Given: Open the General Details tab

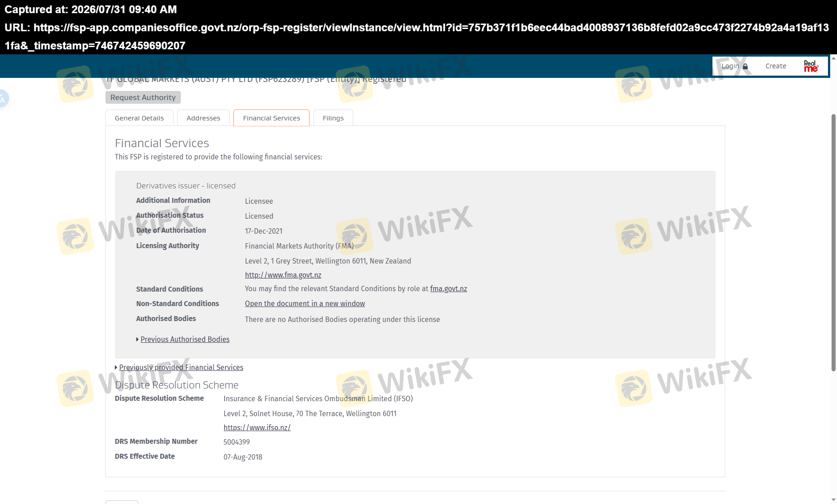Looking at the screenshot, I should click(x=139, y=118).
